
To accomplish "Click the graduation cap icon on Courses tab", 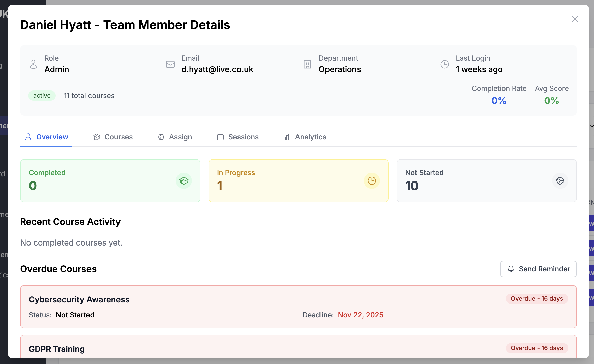I will tap(97, 137).
